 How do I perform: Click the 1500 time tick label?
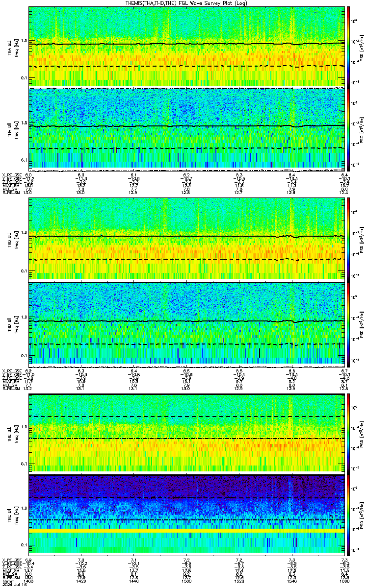187,582
